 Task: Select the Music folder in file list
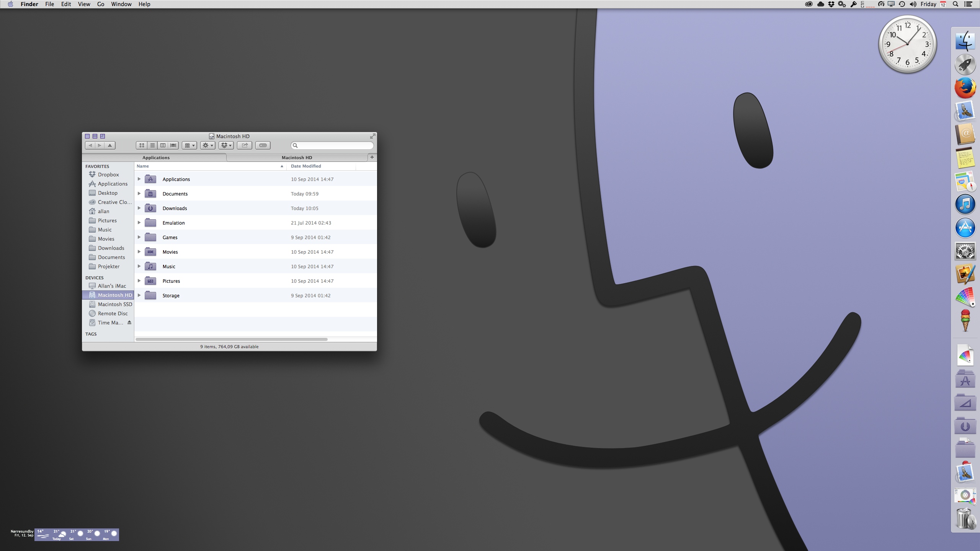pyautogui.click(x=256, y=266)
